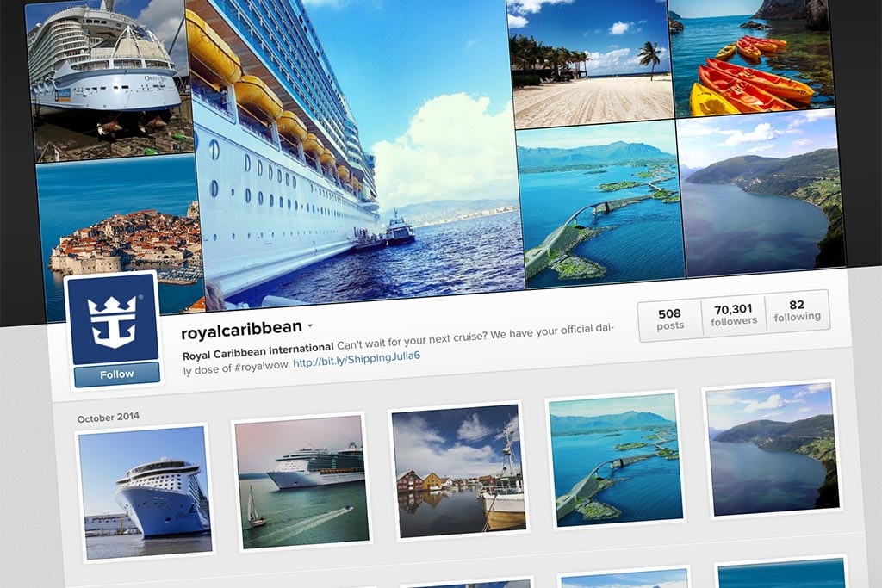Click header photo of orange kayaks

pos(751,56)
